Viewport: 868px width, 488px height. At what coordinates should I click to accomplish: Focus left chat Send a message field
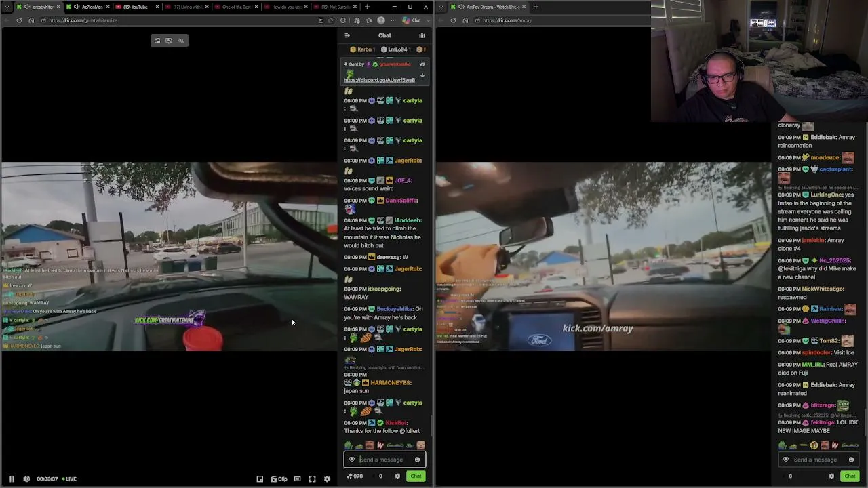tap(384, 460)
